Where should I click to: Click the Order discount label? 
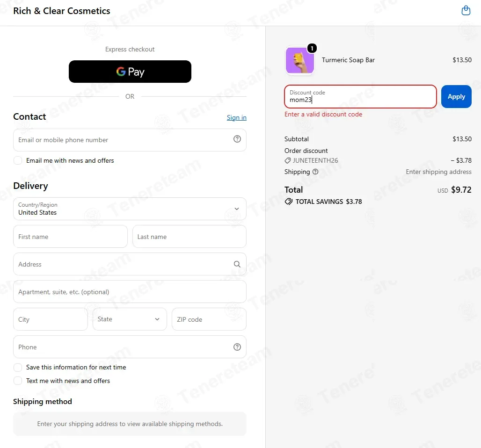point(306,151)
